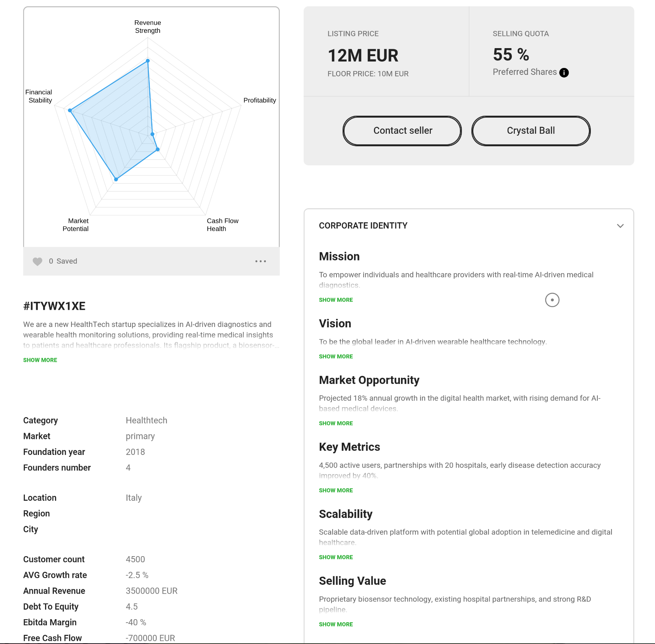Click the Contact seller button
This screenshot has width=655, height=644.
click(402, 131)
